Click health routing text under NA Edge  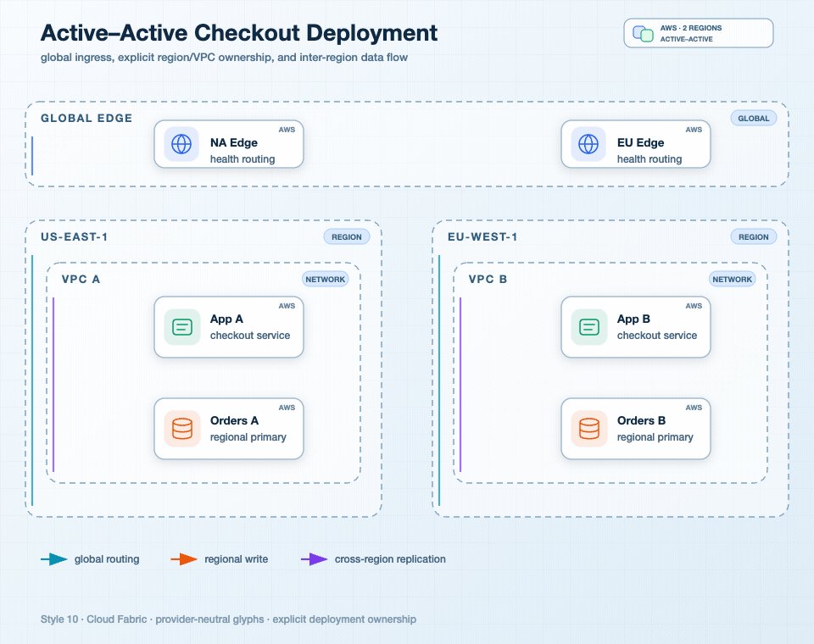coord(243,159)
